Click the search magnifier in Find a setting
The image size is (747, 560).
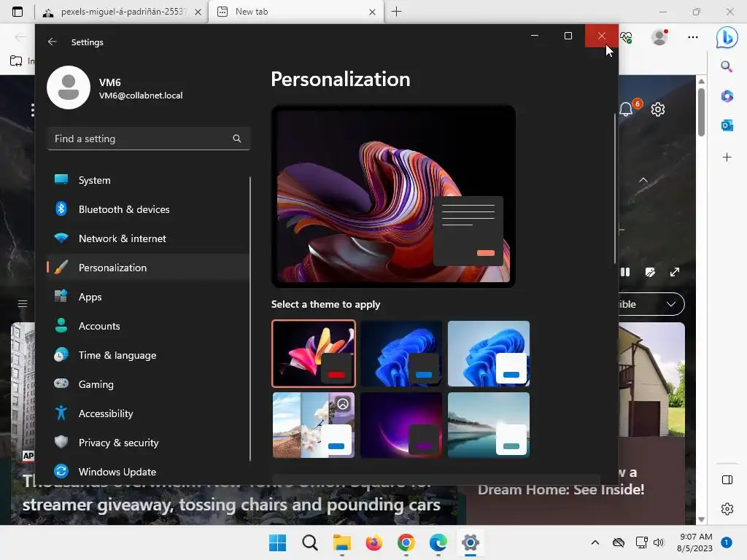(x=237, y=139)
